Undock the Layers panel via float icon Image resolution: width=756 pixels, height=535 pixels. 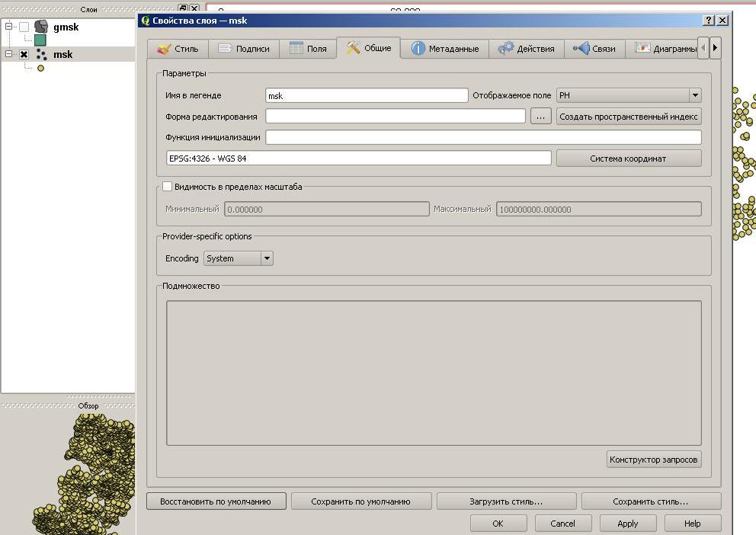182,8
